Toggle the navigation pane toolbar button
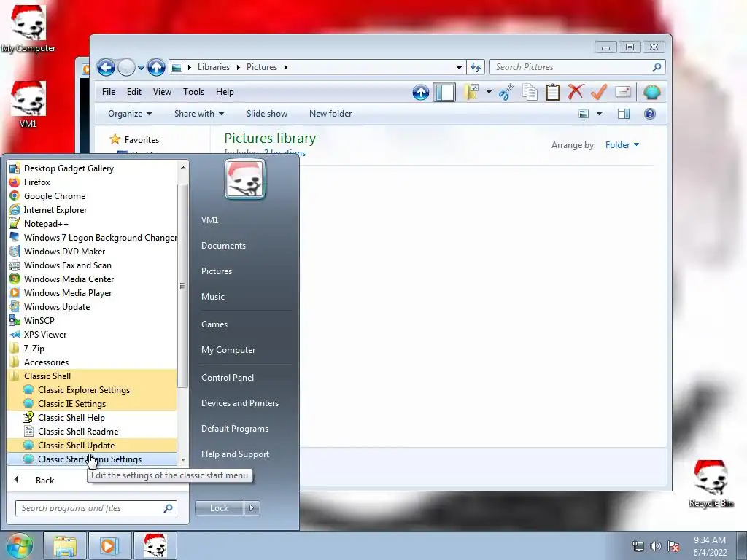The width and height of the screenshot is (747, 560). (x=444, y=92)
